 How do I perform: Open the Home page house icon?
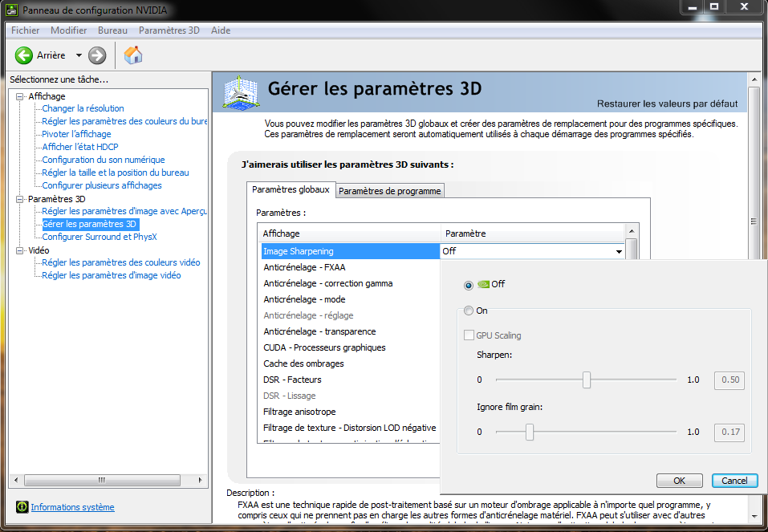pyautogui.click(x=132, y=55)
